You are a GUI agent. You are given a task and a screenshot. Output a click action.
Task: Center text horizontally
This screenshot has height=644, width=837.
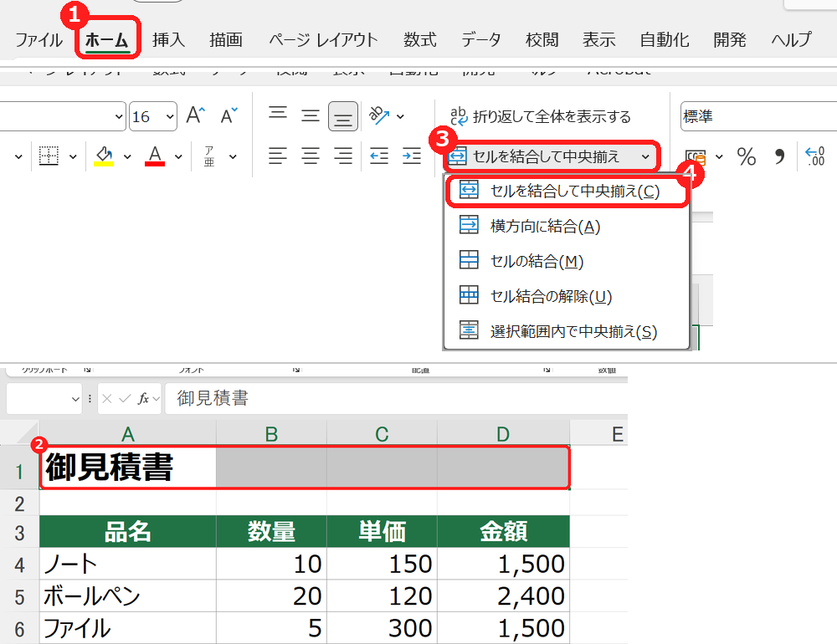click(x=311, y=156)
